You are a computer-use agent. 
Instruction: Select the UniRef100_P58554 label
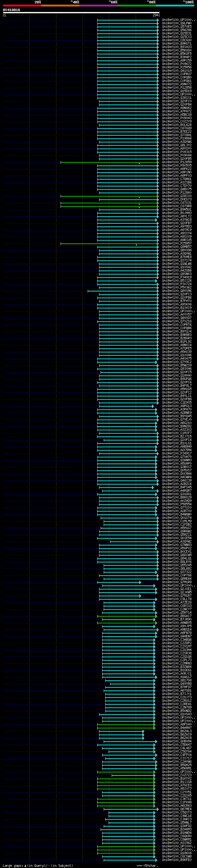pos(177,504)
